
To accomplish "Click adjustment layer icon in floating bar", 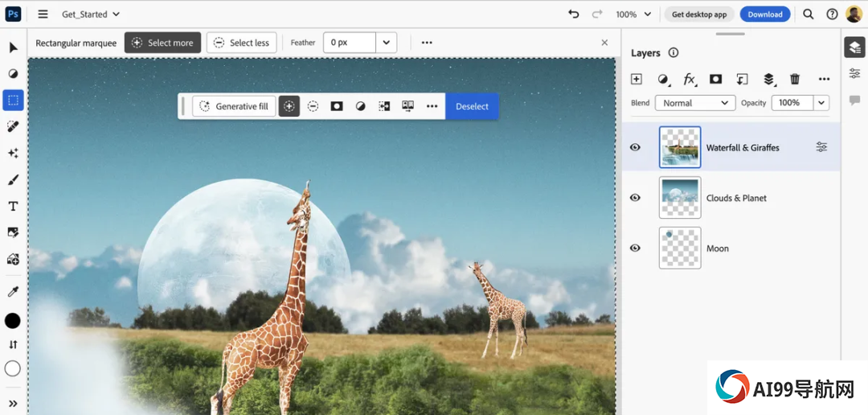I will click(x=360, y=106).
